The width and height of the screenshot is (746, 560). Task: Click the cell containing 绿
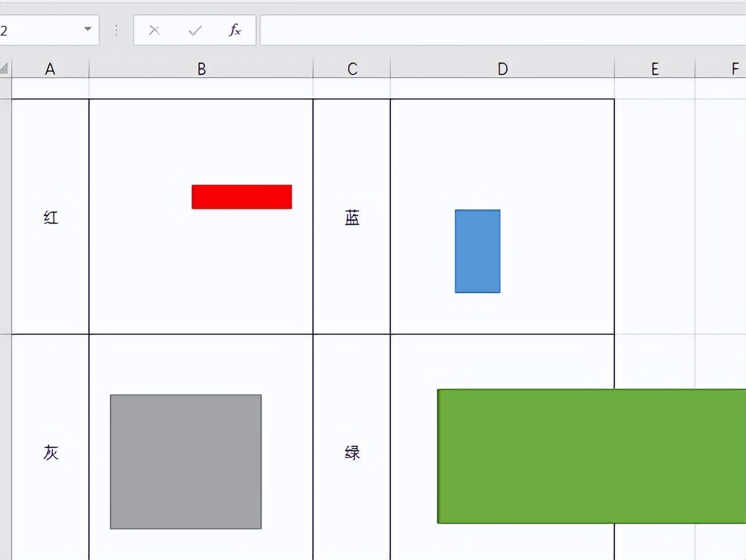pyautogui.click(x=352, y=452)
